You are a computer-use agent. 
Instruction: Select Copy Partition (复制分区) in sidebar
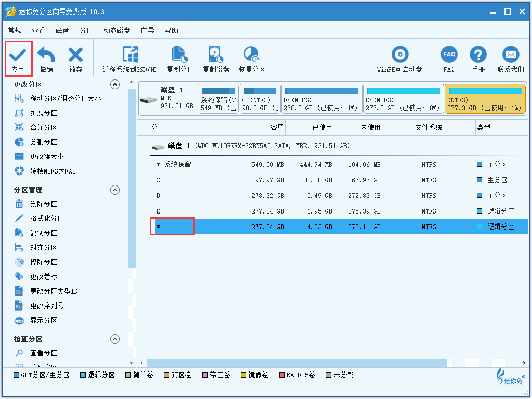[x=36, y=233]
